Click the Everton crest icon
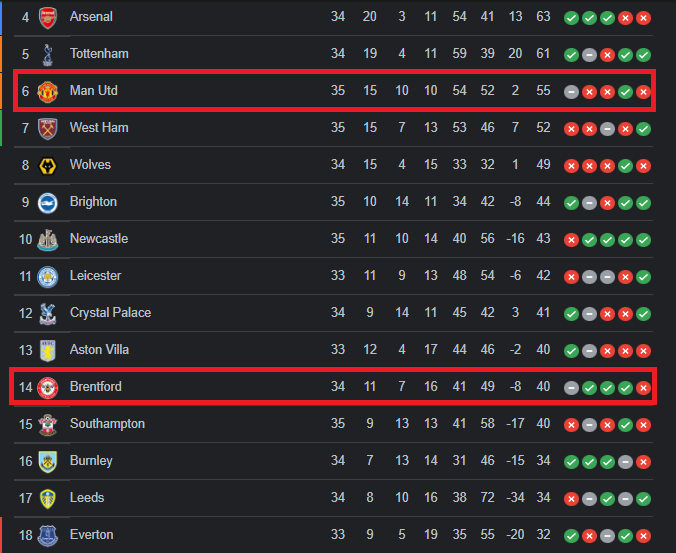The image size is (676, 553). point(47,536)
